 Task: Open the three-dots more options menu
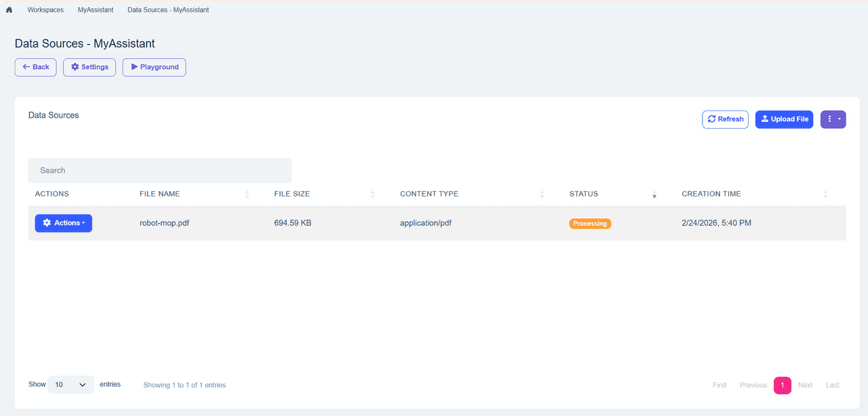(x=833, y=119)
